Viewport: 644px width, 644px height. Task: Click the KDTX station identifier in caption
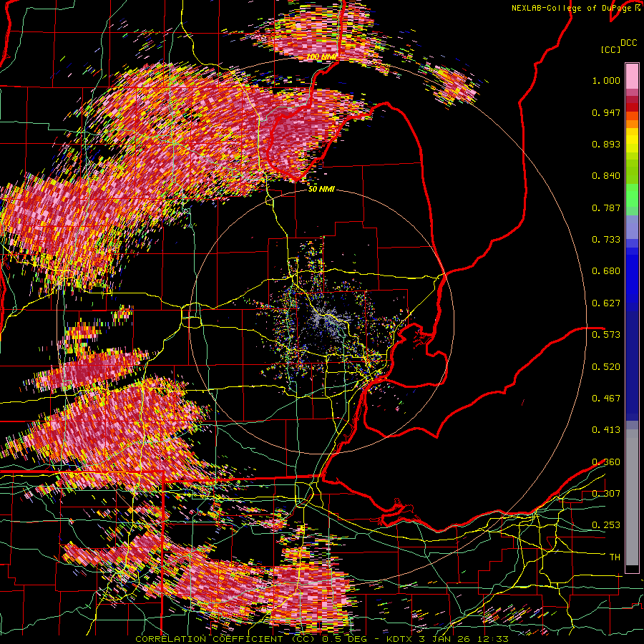click(399, 639)
